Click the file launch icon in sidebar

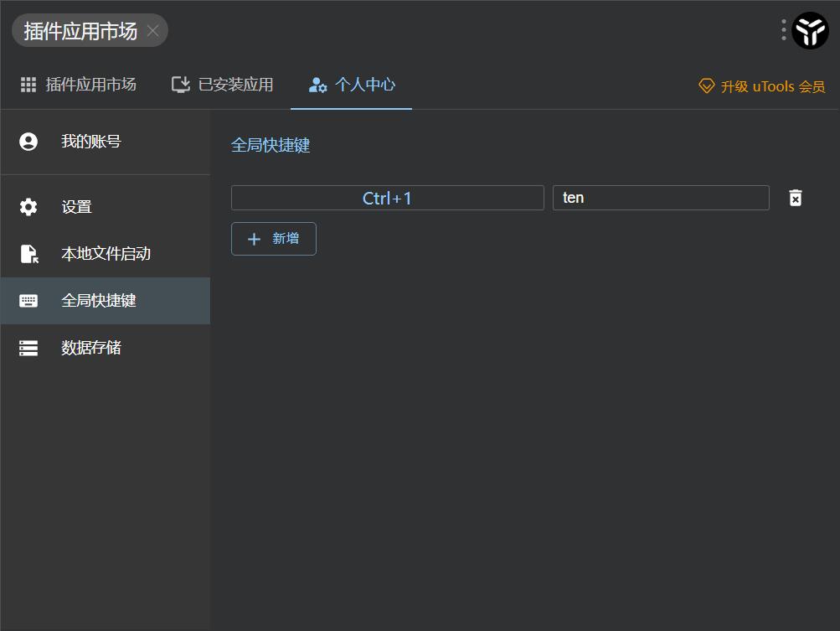pyautogui.click(x=29, y=254)
